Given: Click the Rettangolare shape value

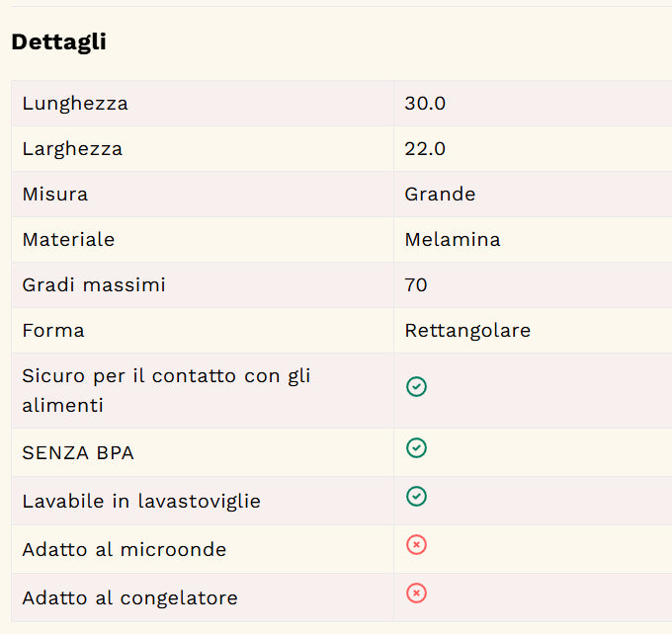Looking at the screenshot, I should [467, 331].
